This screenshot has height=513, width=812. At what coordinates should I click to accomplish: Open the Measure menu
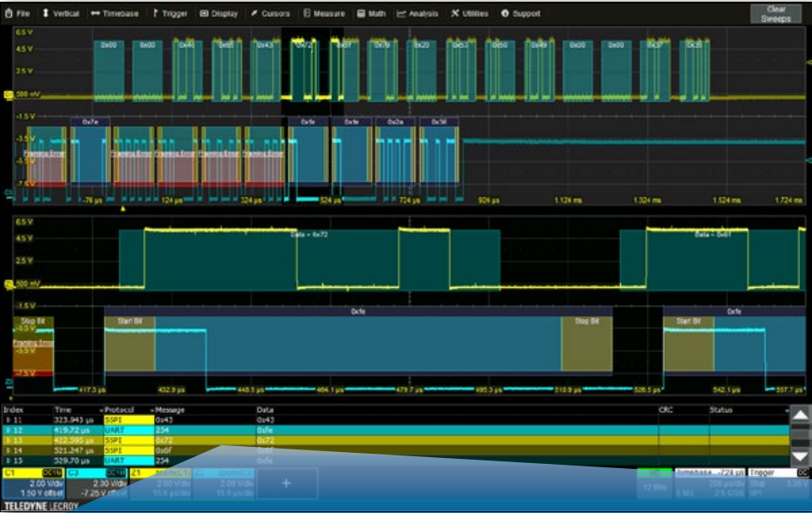[325, 14]
